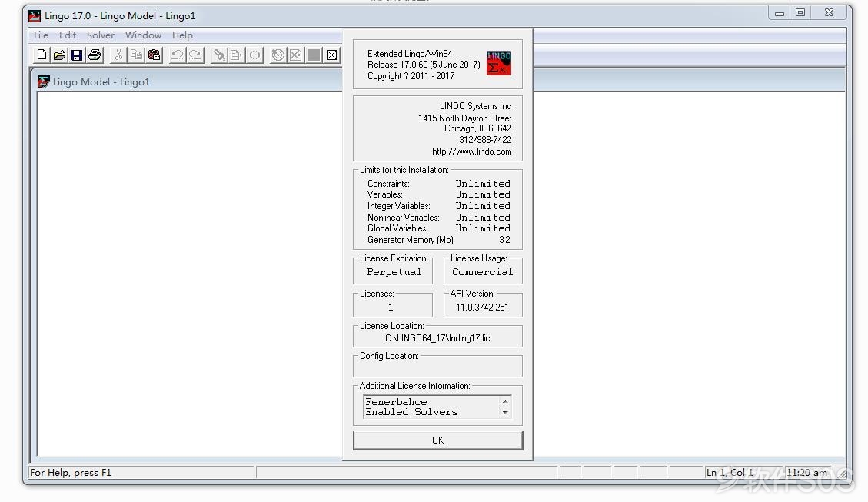Click the crossed-box Close All icon

pos(331,55)
